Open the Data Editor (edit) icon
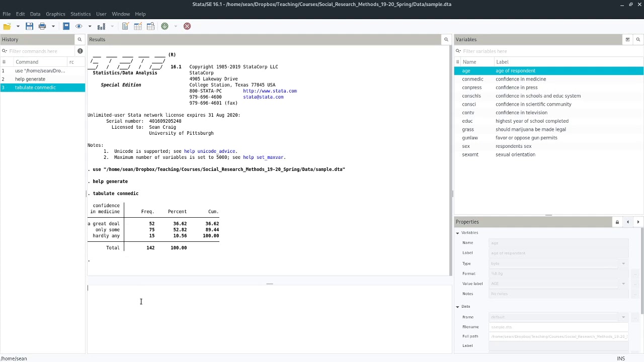This screenshot has height=362, width=644. click(138, 26)
